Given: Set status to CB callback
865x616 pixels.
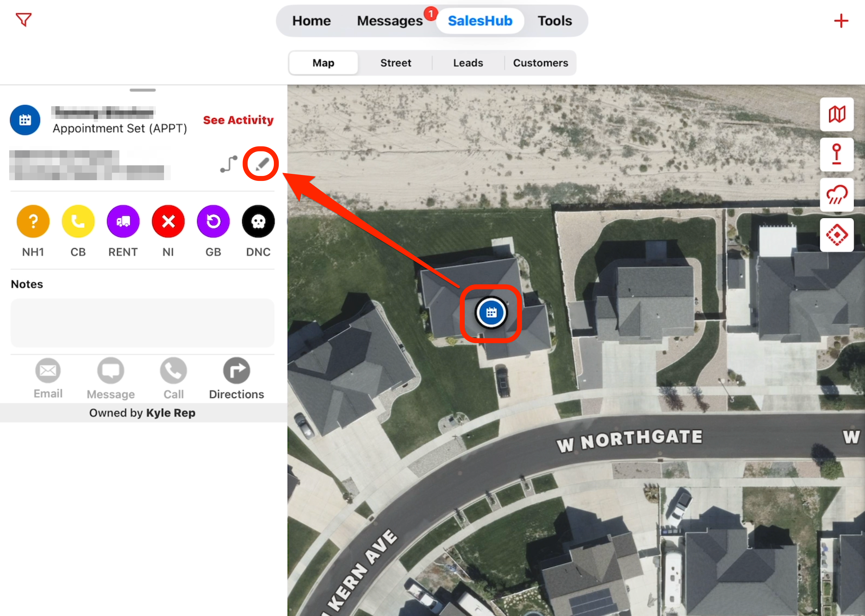Looking at the screenshot, I should [x=78, y=222].
